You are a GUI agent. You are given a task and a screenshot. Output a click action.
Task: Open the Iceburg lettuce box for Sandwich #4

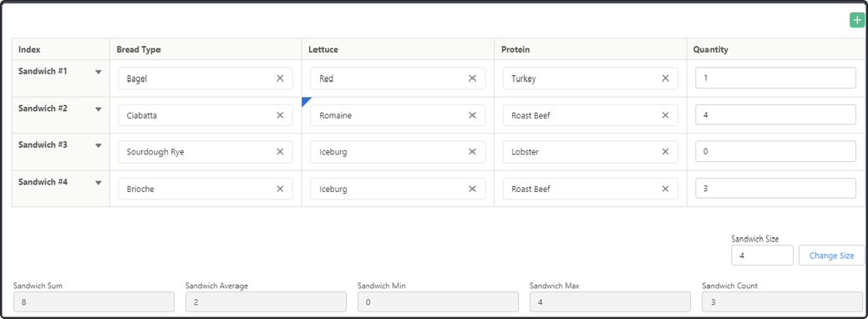tap(398, 189)
